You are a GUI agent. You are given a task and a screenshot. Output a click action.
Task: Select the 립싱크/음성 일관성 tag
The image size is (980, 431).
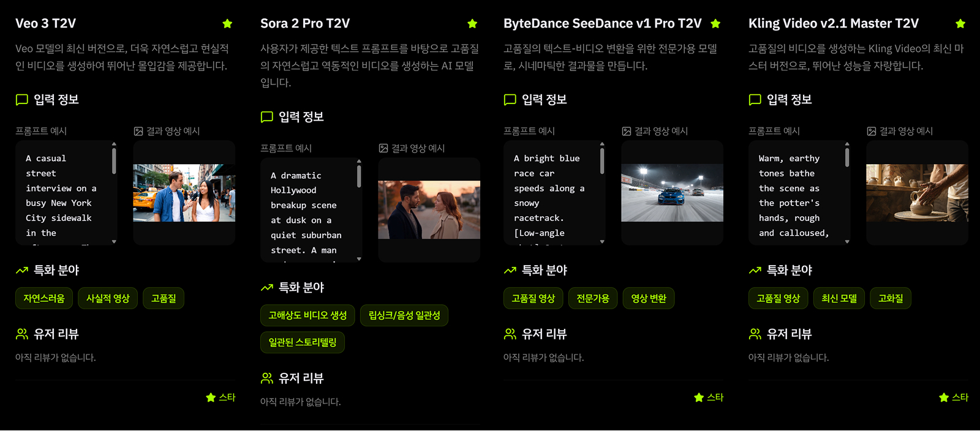(x=404, y=315)
